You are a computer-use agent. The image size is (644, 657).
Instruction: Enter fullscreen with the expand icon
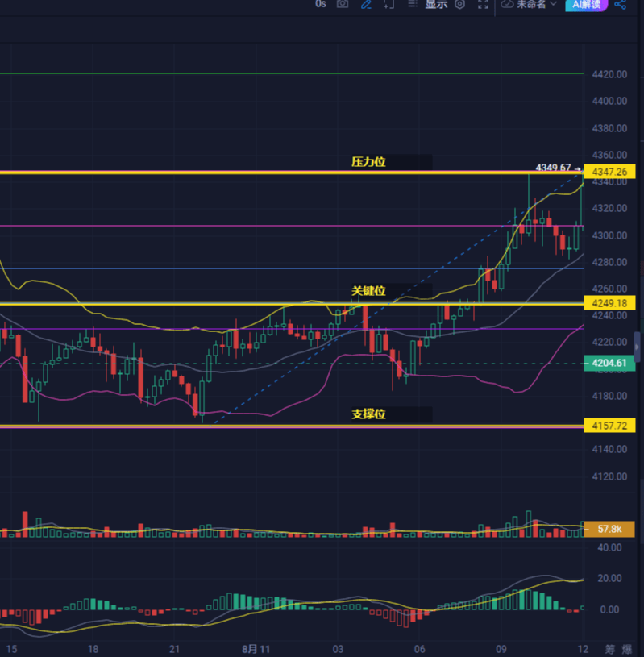pyautogui.click(x=483, y=4)
